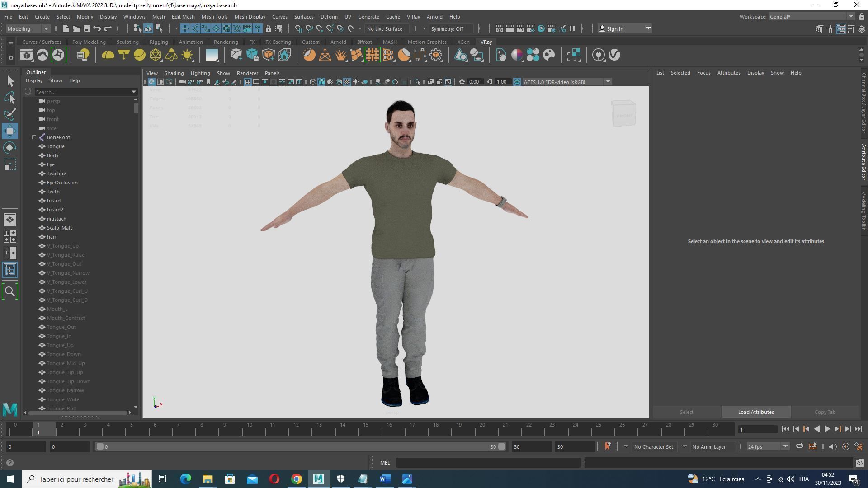Toggle Single Perspective layout icon
Viewport: 868px width, 488px height.
tap(10, 220)
